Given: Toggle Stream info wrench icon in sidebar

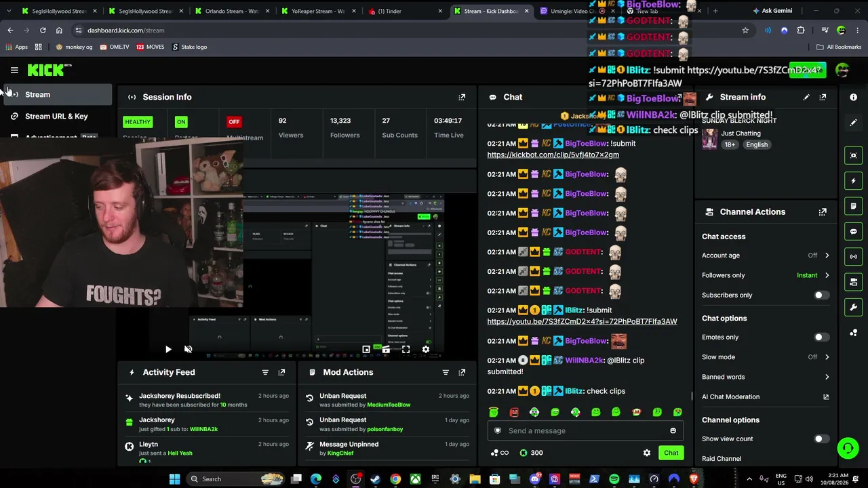Looking at the screenshot, I should (854, 307).
